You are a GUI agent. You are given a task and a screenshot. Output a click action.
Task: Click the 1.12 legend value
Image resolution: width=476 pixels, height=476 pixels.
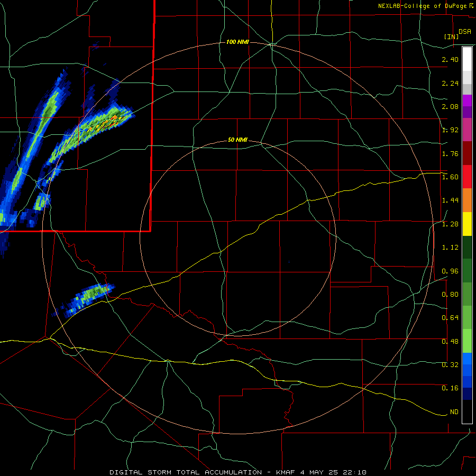(450, 248)
